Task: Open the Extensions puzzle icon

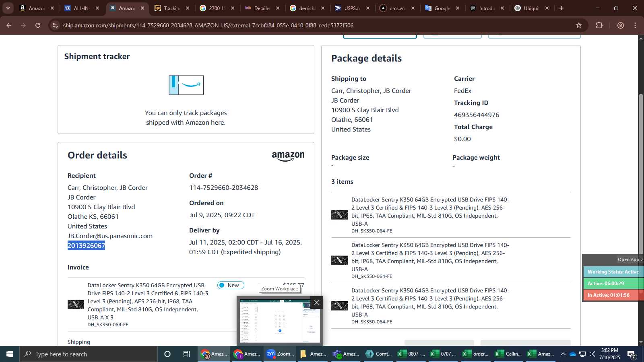Action: [599, 25]
